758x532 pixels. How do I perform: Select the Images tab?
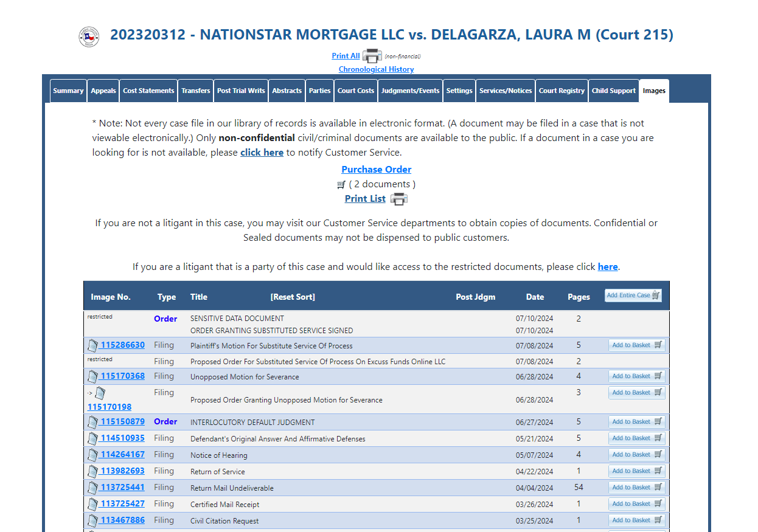point(654,91)
